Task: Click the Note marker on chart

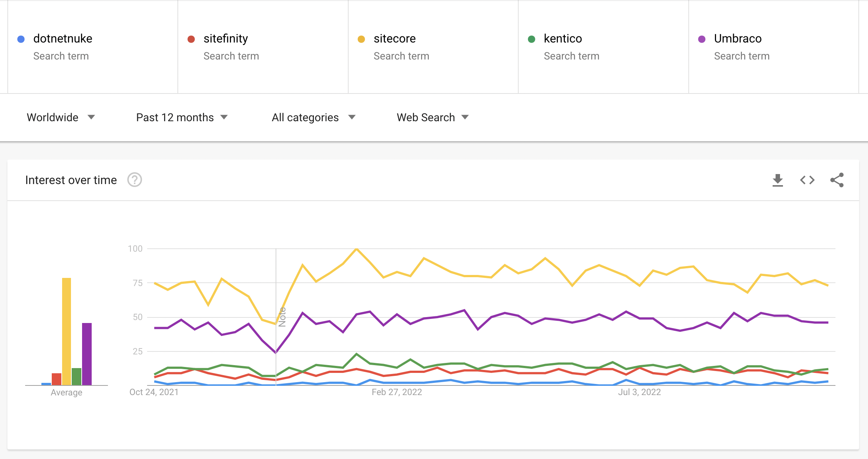Action: click(x=282, y=317)
